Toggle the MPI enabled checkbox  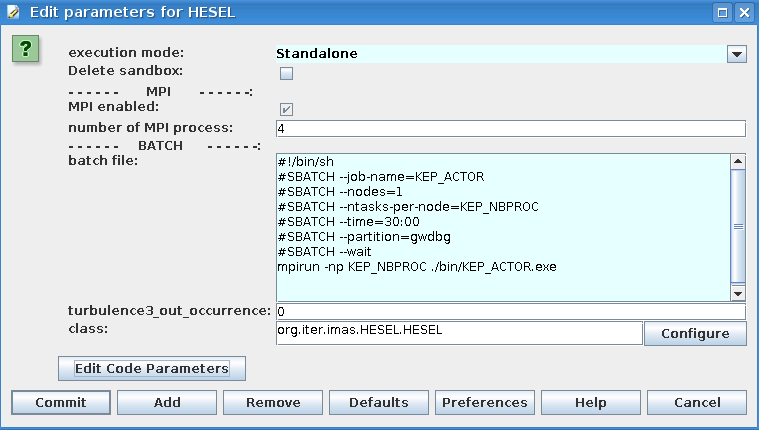pos(286,109)
